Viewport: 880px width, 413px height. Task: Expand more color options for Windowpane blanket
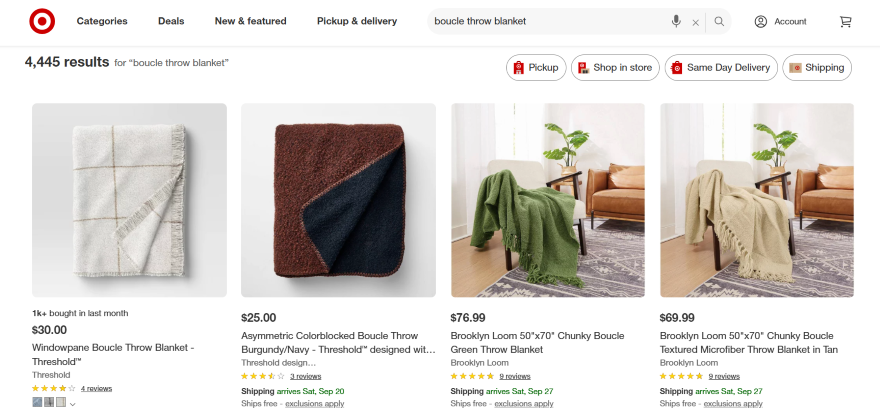(73, 404)
